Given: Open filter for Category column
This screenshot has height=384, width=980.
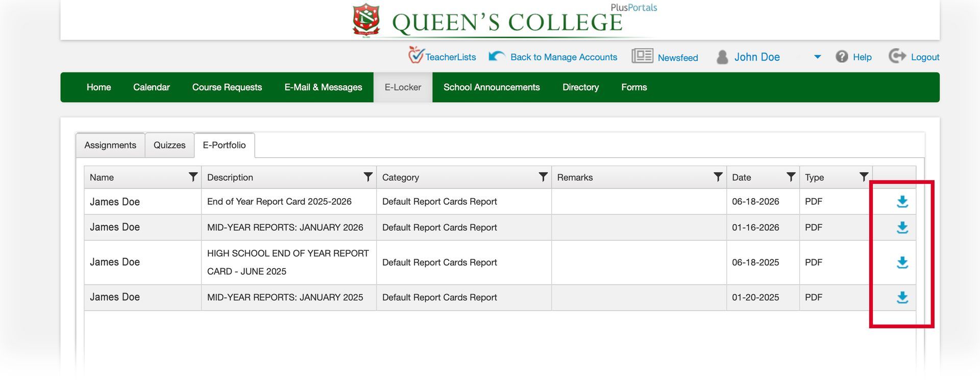Looking at the screenshot, I should [x=543, y=177].
